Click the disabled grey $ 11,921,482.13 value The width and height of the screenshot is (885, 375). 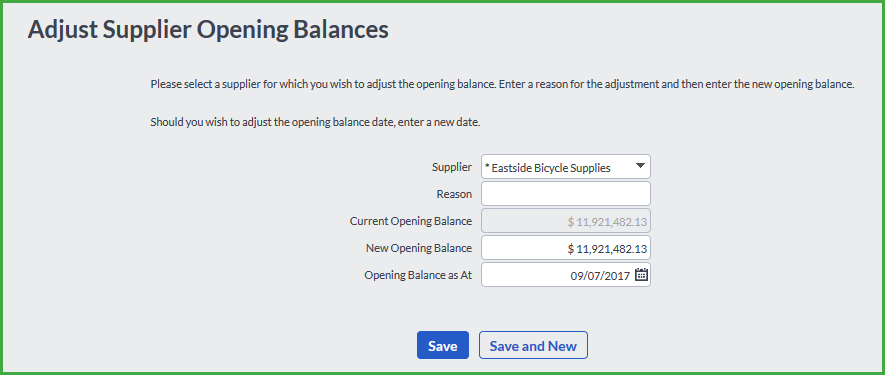(607, 222)
